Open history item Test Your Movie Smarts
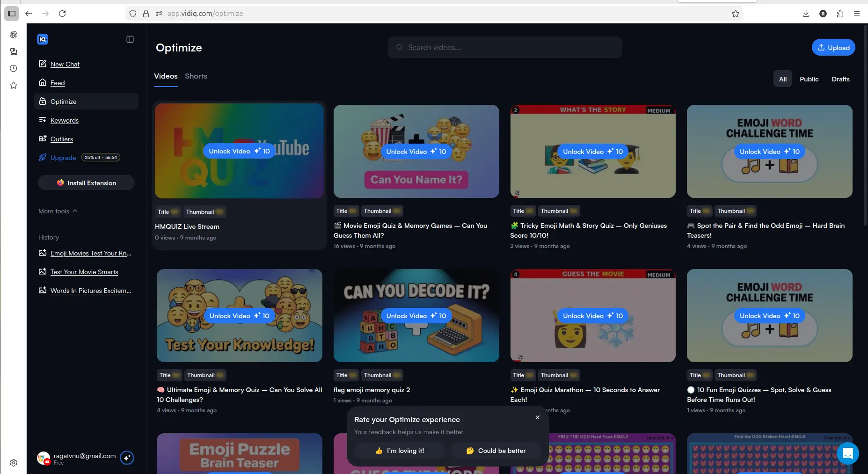This screenshot has width=868, height=474. coord(84,272)
